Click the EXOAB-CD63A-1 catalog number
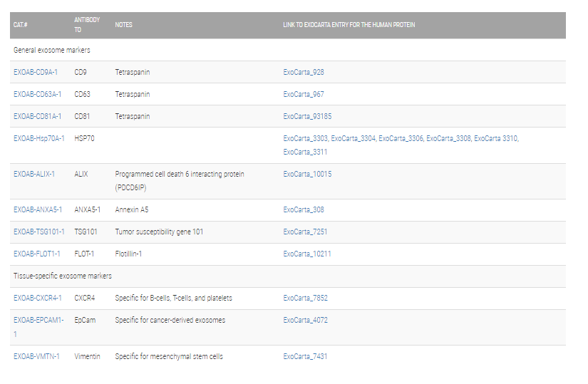This screenshot has height=384, width=588. [x=37, y=94]
